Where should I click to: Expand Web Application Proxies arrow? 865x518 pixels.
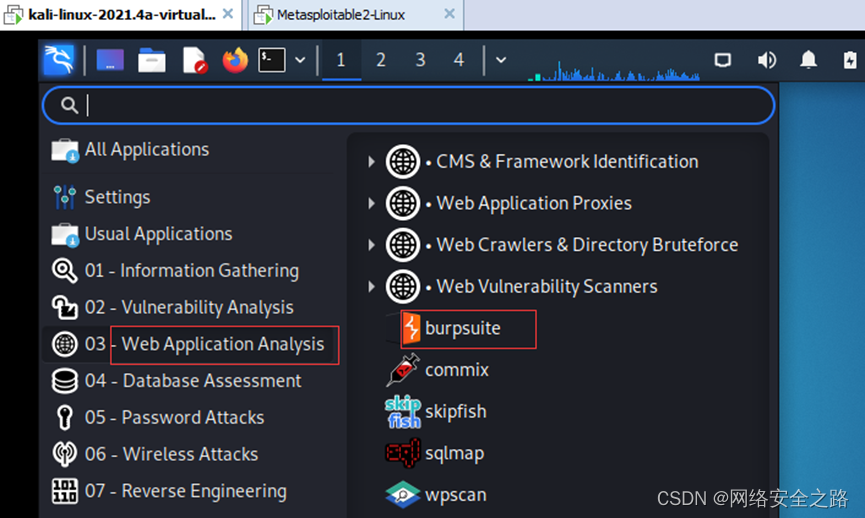point(371,203)
